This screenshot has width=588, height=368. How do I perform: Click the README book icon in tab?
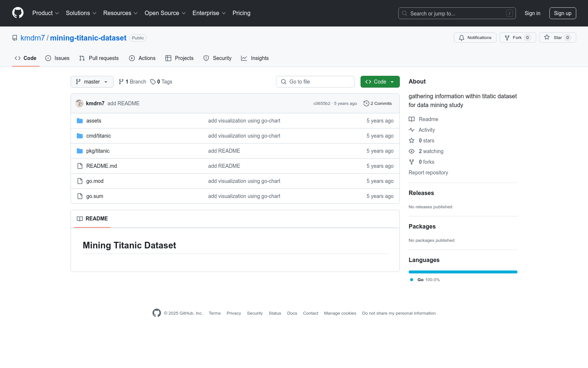click(x=80, y=219)
